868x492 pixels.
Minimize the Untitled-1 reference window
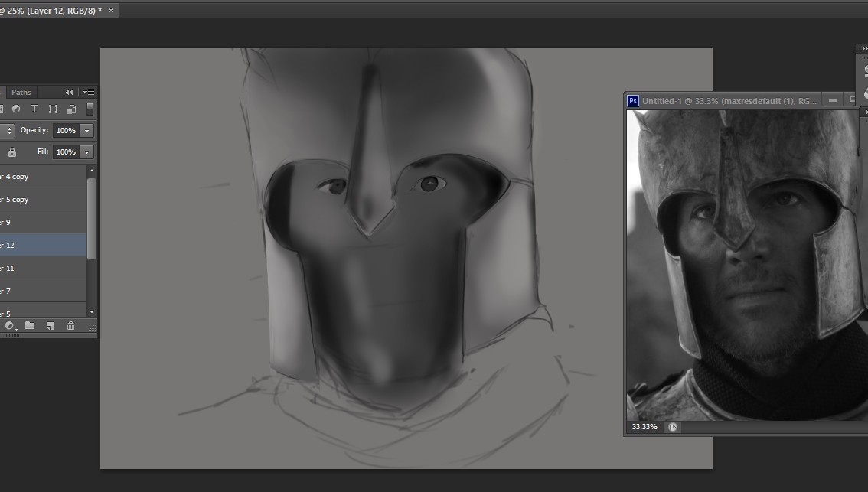tap(833, 101)
